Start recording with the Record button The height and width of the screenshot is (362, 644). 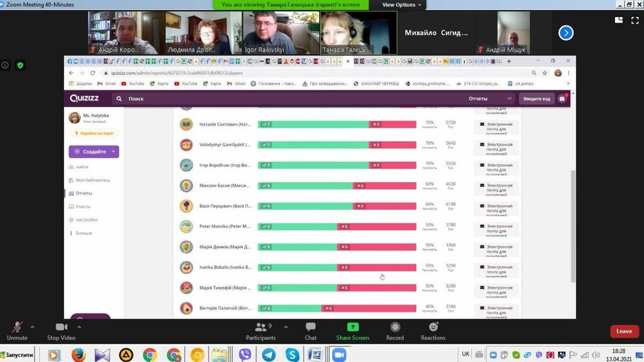tap(395, 331)
